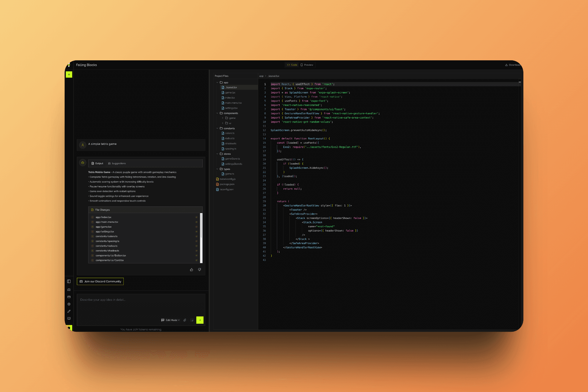Toggle the checkmark beside constants/colors.ts
Screen dimensions: 588x392
[x=196, y=236]
